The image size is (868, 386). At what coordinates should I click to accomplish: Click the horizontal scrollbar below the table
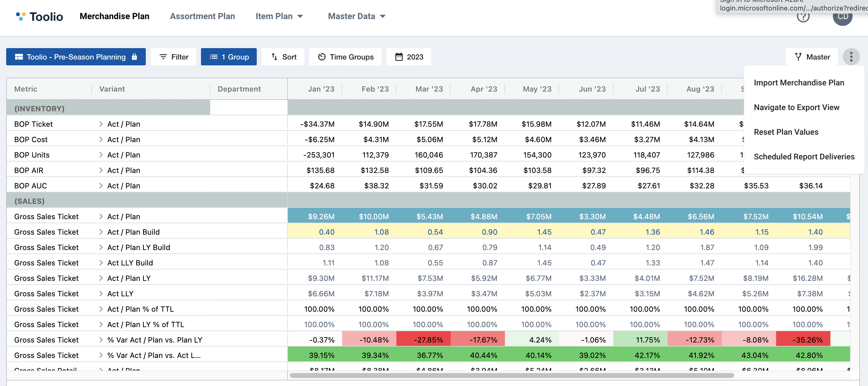[x=512, y=376]
